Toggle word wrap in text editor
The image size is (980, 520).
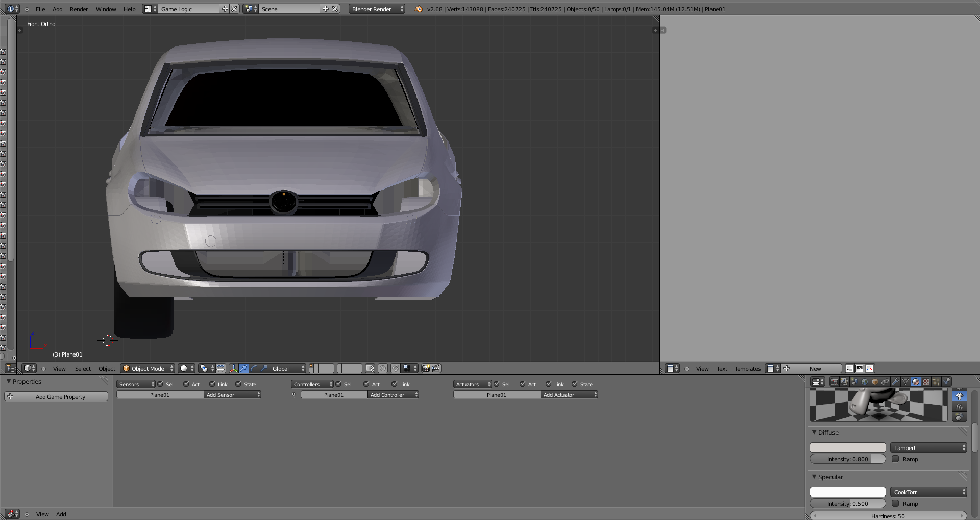860,368
